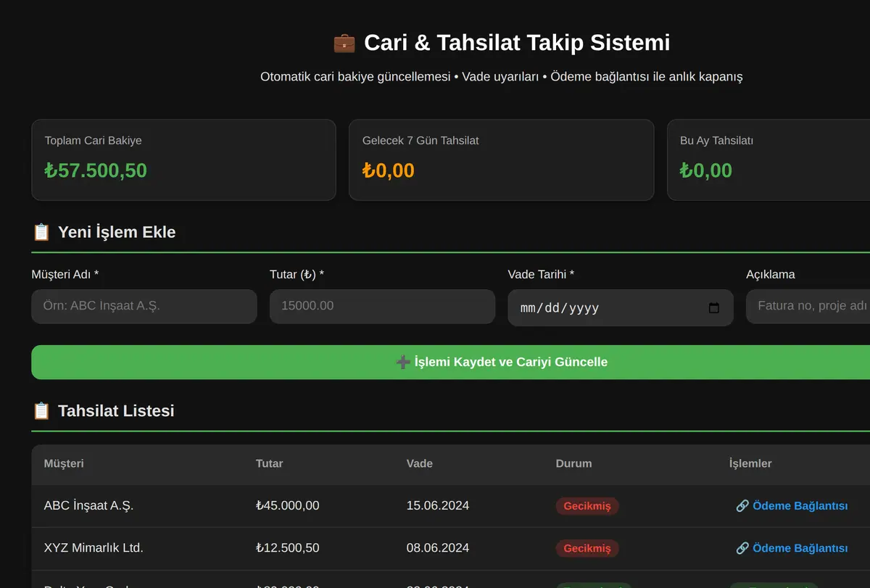Select the Toplam Cari Bakiye amount ₺57.500,50
This screenshot has width=870, height=588.
(96, 170)
